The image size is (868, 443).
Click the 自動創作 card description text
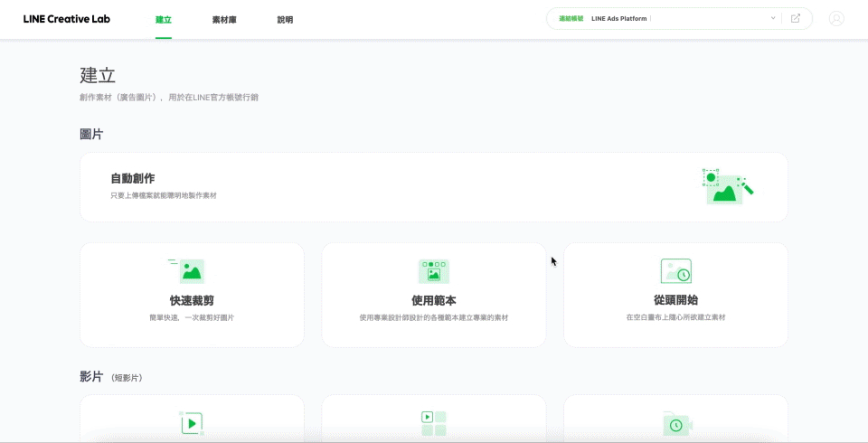[164, 195]
